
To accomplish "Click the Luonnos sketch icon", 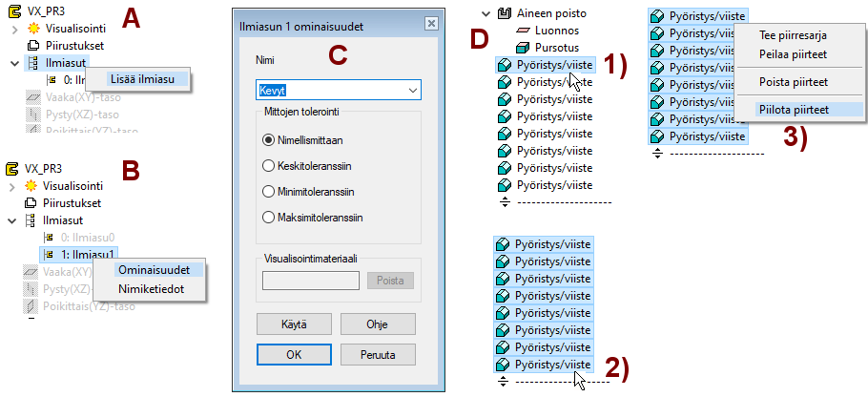I will click(522, 31).
